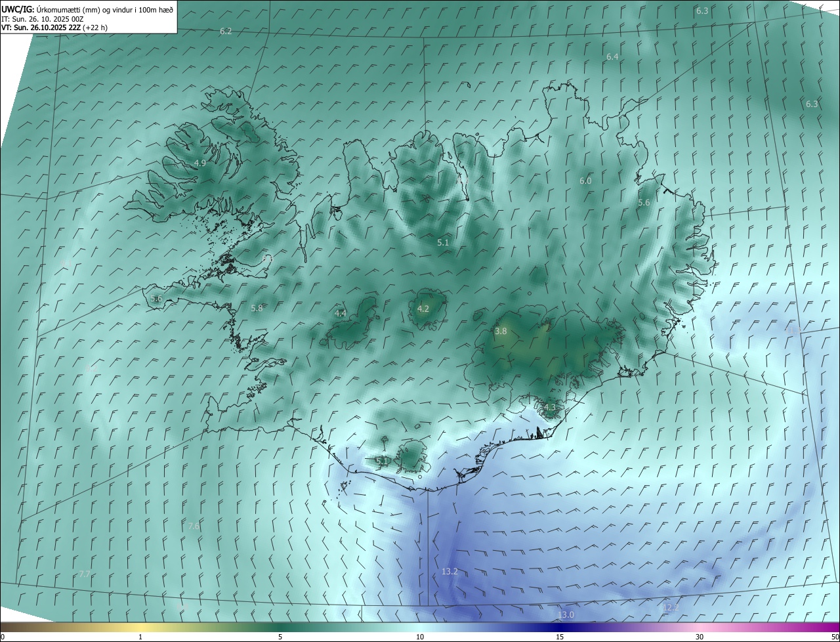Click the 13.2 value south of Iceland
The height and width of the screenshot is (642, 840).
pos(450,572)
